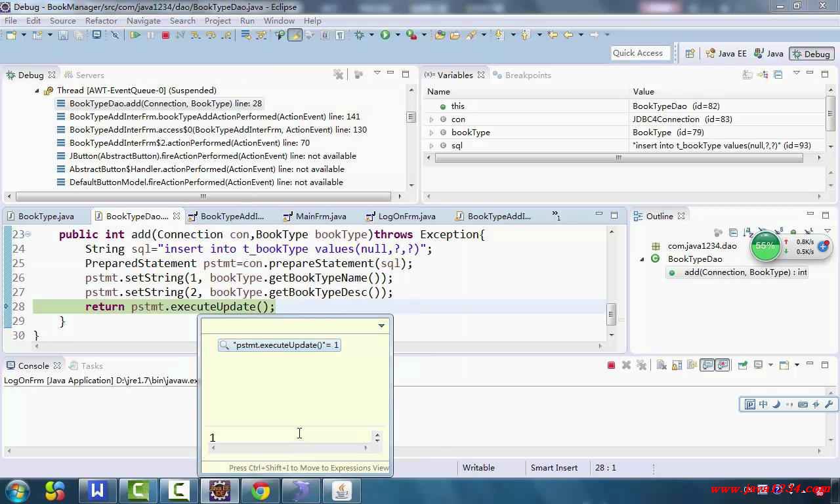Show hidden editor tabs overflow
The width and height of the screenshot is (840, 504).
(556, 215)
